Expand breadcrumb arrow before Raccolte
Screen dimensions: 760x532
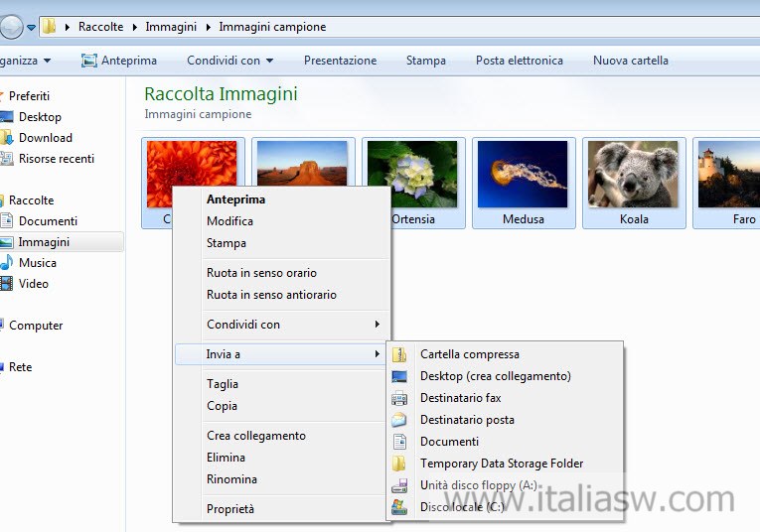coord(68,27)
